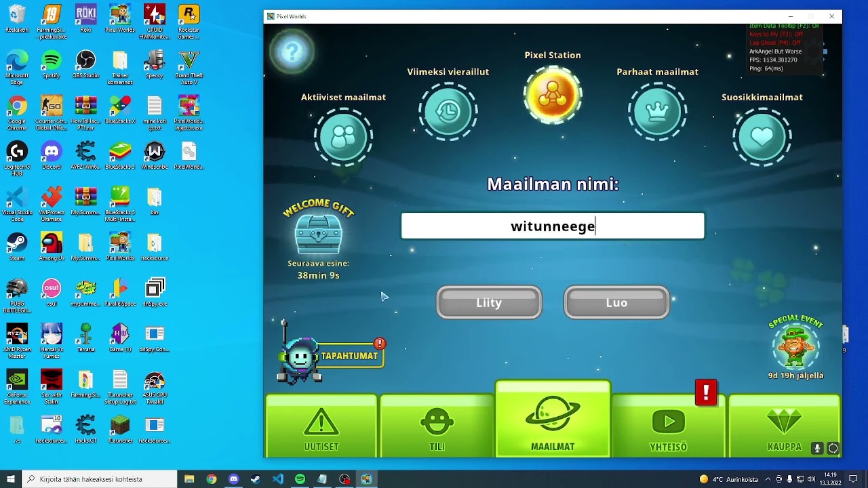This screenshot has width=868, height=488.
Task: Click '9d 19h jäljellä' event timer text
Action: click(795, 375)
